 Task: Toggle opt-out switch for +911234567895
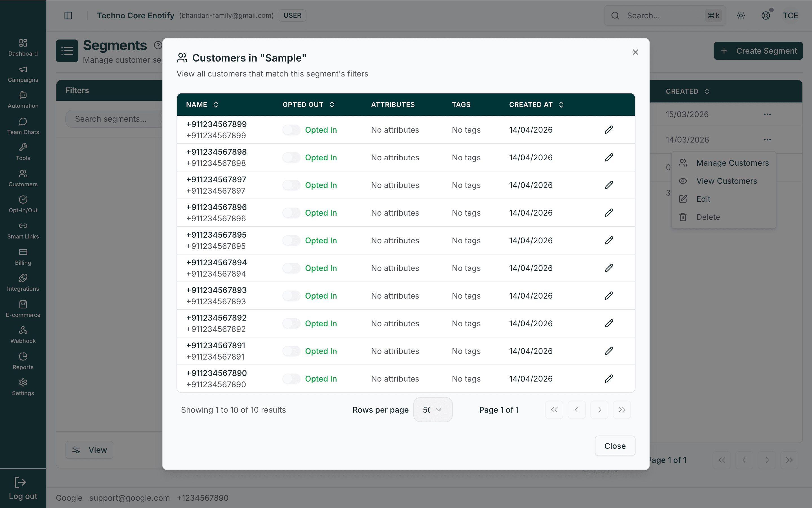pyautogui.click(x=291, y=240)
